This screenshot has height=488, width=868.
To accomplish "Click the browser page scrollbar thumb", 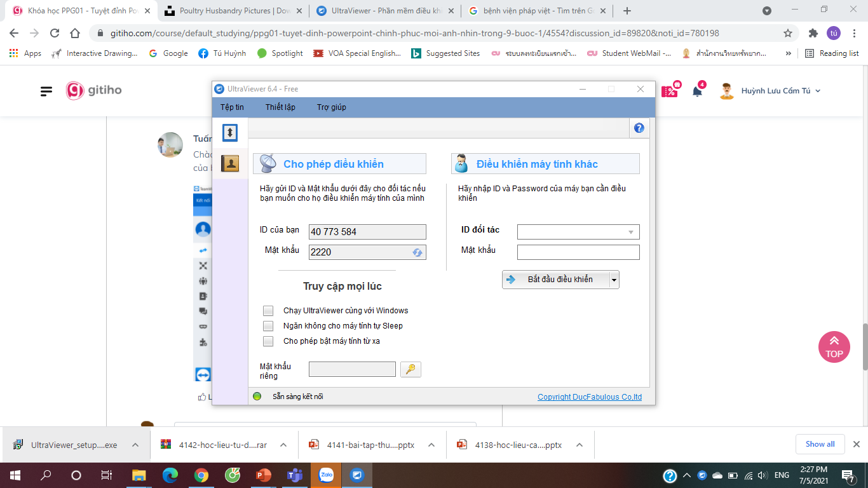I will coord(864,347).
